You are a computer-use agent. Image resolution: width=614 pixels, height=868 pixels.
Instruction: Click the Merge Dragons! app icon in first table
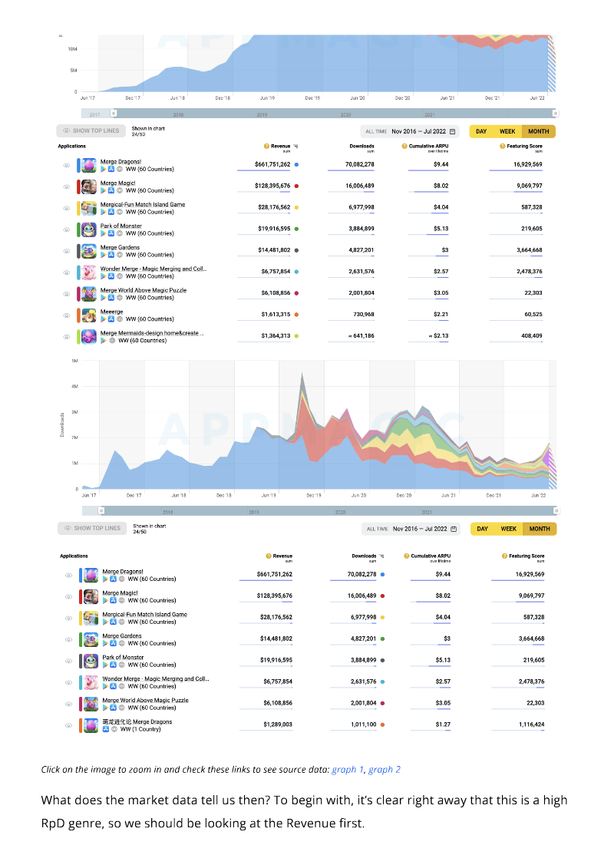(x=88, y=165)
